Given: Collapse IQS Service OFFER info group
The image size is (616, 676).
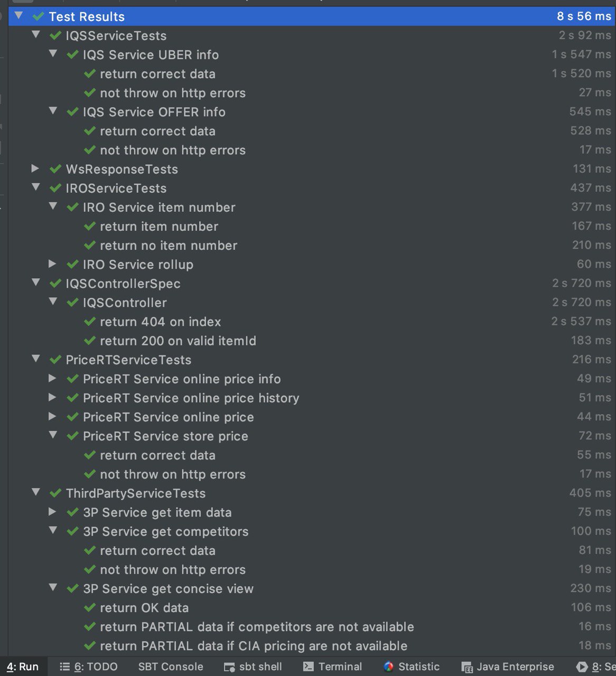Looking at the screenshot, I should coord(53,111).
